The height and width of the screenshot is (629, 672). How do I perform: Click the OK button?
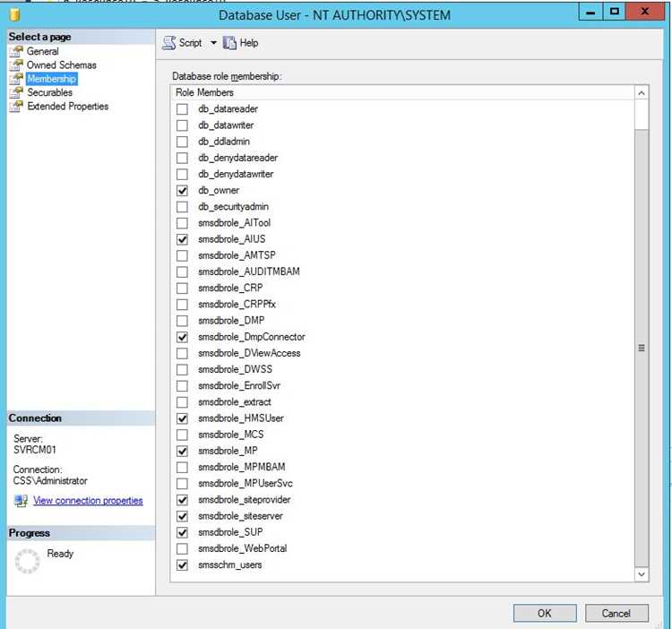(545, 613)
